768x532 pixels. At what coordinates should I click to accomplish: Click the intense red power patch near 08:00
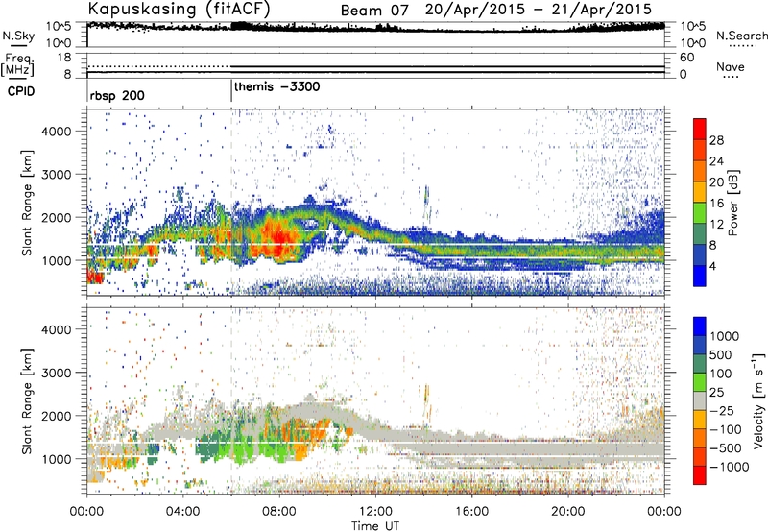277,239
